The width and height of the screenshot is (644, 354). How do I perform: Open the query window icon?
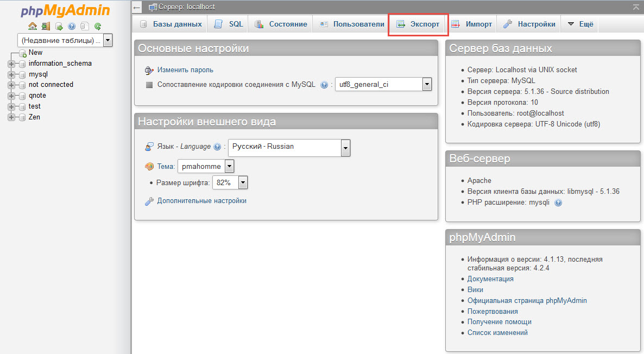[59, 26]
